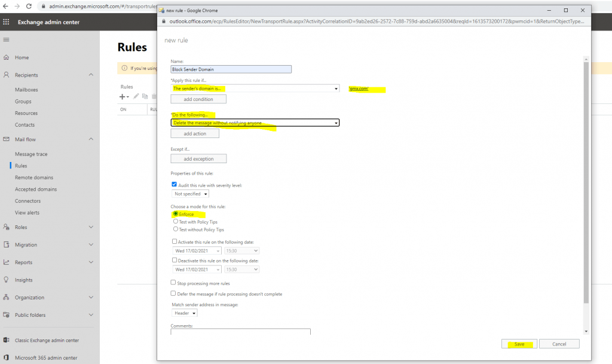Viewport: 612px width, 364px height.
Task: Click the dialog vertical scrollbar
Action: point(586,182)
